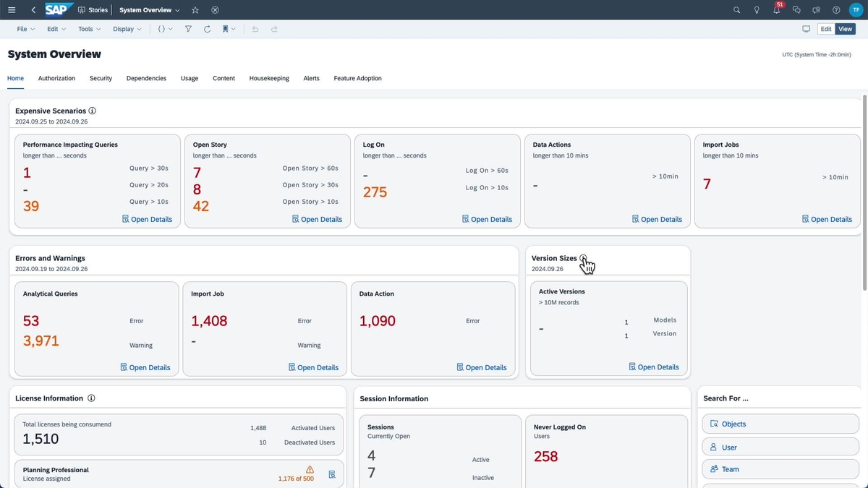Click the SAP logo

click(x=57, y=10)
